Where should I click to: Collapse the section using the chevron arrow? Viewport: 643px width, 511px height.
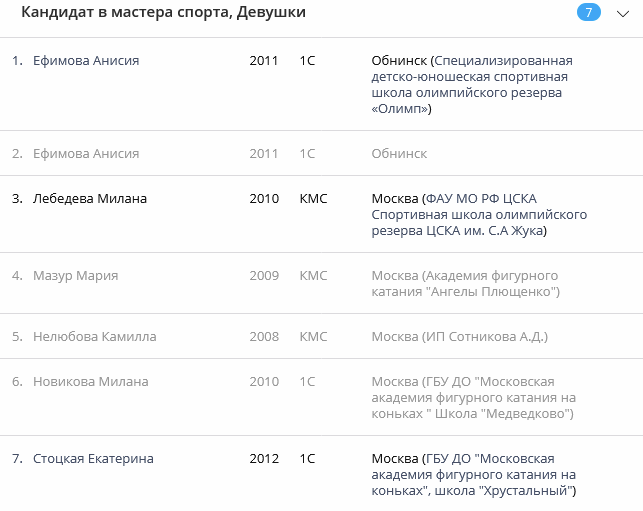tap(621, 13)
